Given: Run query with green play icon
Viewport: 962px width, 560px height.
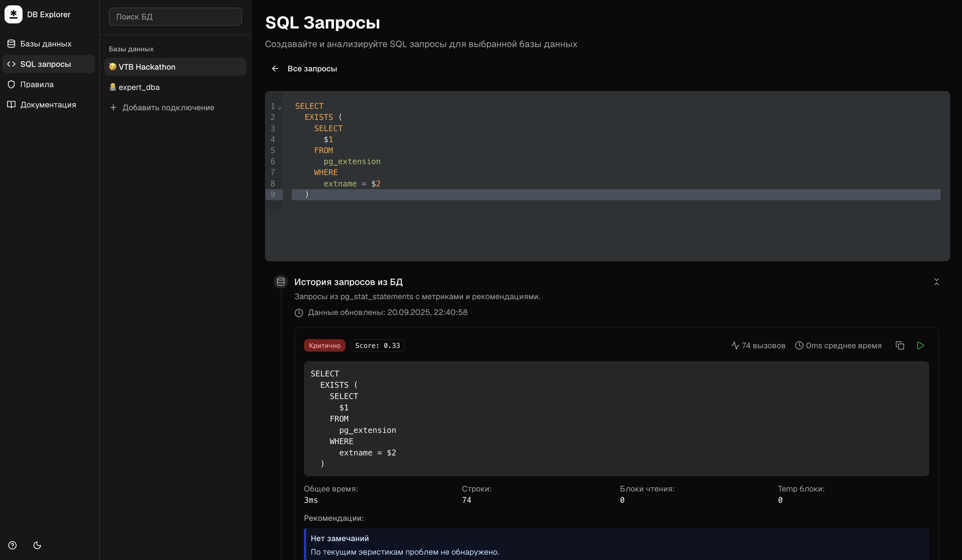Looking at the screenshot, I should pos(920,345).
